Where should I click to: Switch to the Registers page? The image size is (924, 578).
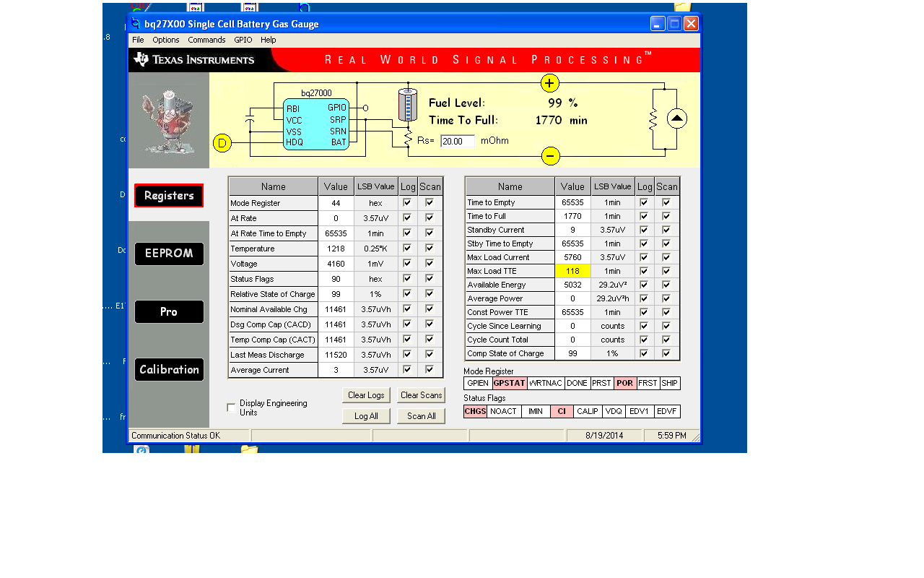pyautogui.click(x=169, y=196)
